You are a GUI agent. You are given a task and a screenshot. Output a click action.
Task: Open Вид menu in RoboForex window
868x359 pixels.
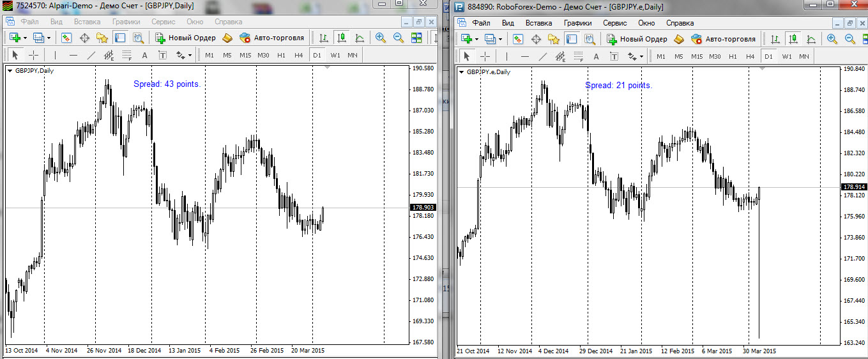[x=508, y=22]
